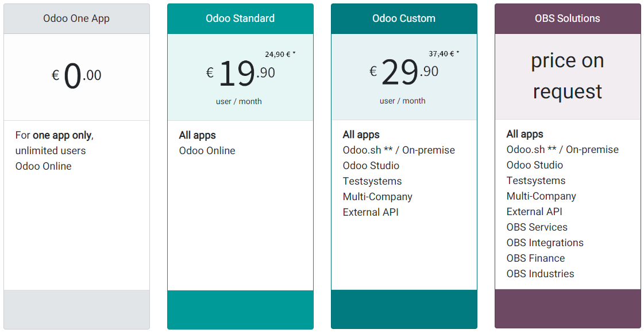Viewport: 644px width, 333px height.
Task: Click the € 19.90 Standard price
Action: (x=241, y=74)
